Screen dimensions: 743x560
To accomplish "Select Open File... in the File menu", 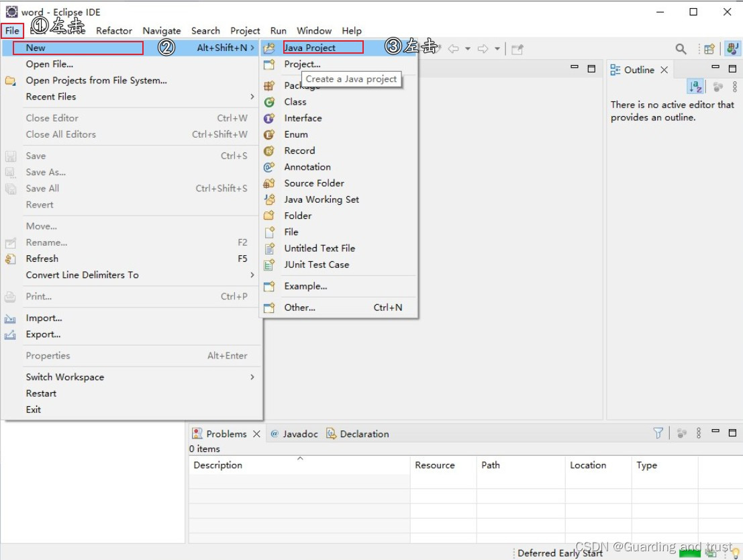I will [x=132, y=64].
